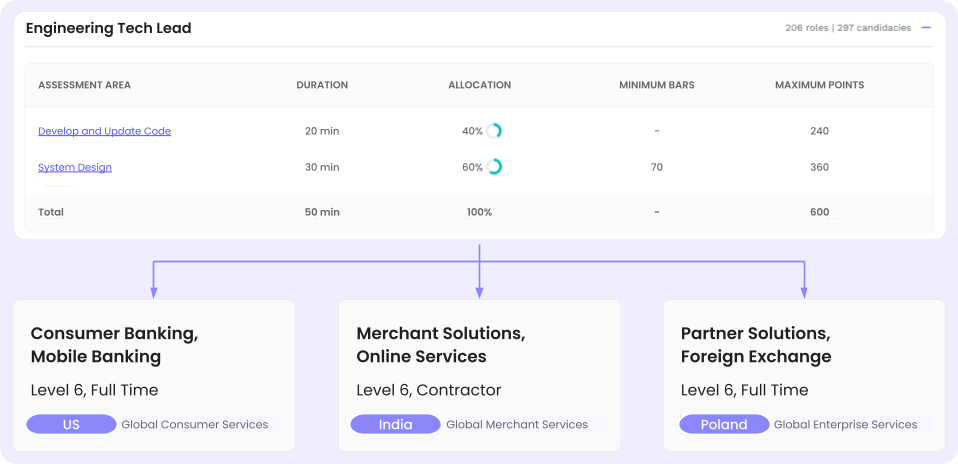Click the 206 roles, 297 candidacies summary
958x464 pixels.
(x=847, y=28)
